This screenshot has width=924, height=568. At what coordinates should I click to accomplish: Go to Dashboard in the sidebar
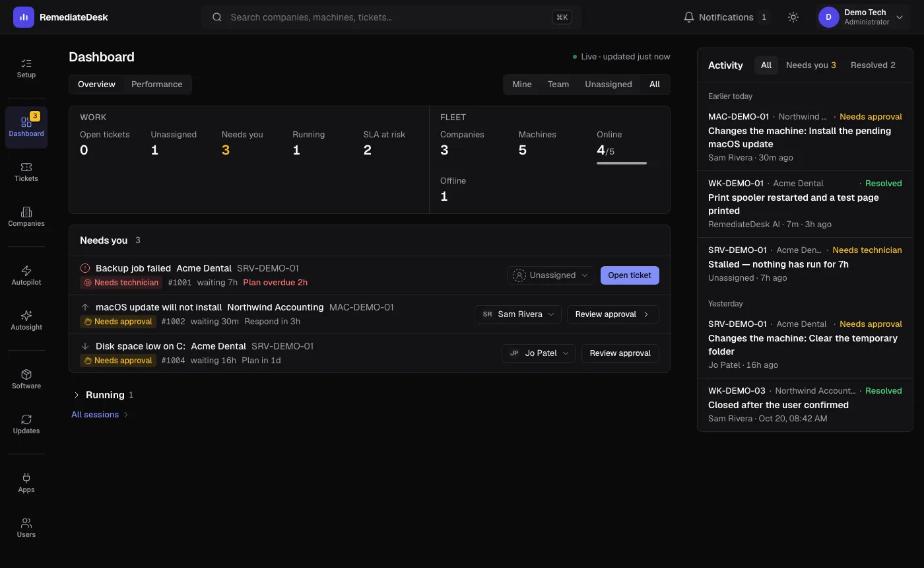tap(26, 127)
